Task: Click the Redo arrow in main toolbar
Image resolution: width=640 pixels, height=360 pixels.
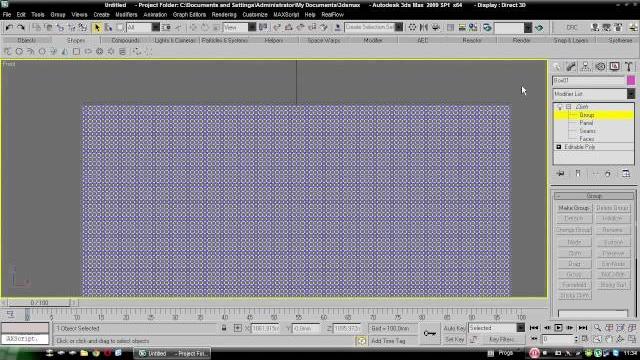Action: tap(20, 27)
